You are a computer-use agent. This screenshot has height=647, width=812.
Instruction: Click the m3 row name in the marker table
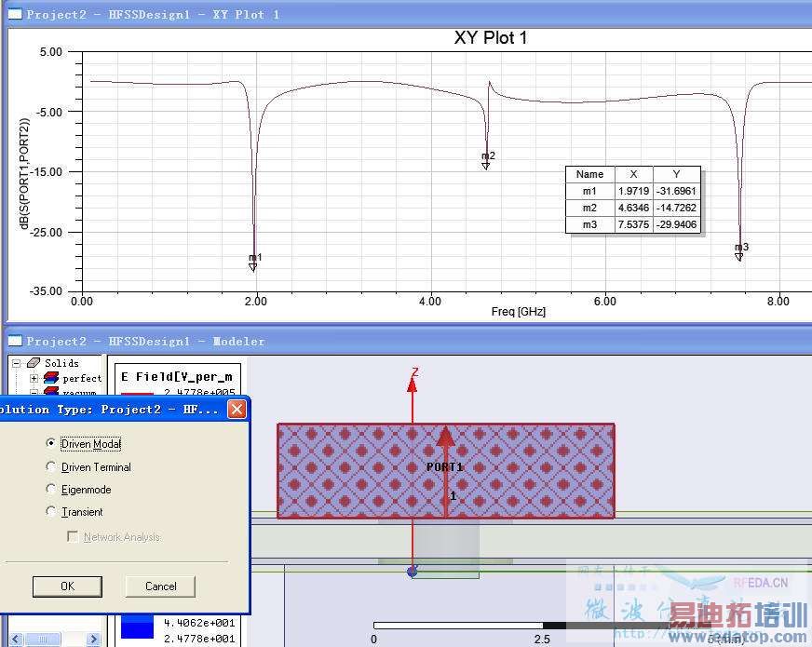click(x=589, y=224)
